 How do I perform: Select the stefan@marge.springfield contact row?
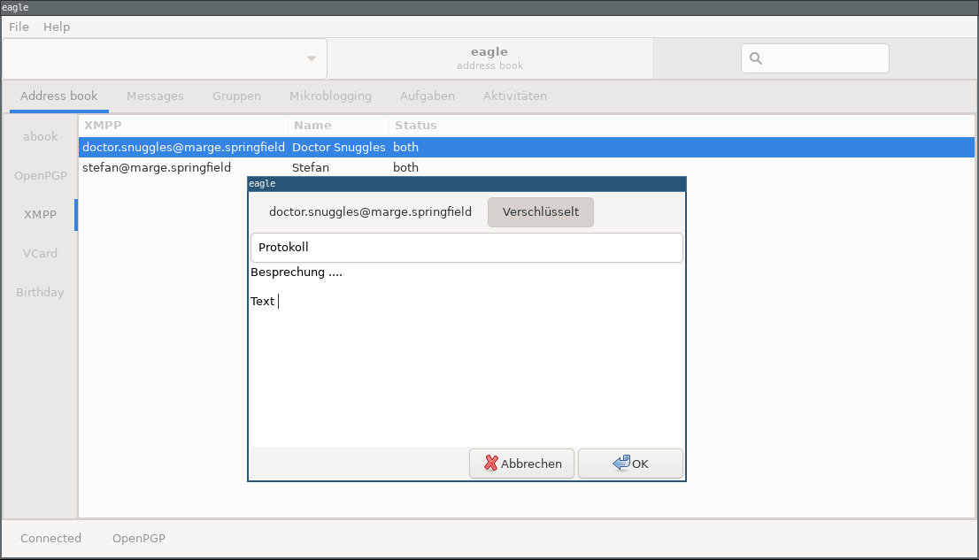157,167
